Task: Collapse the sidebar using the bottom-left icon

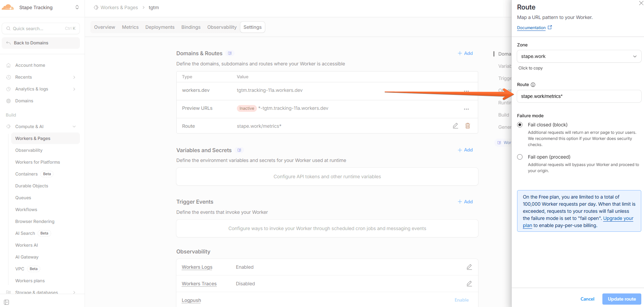Action: [x=6, y=302]
